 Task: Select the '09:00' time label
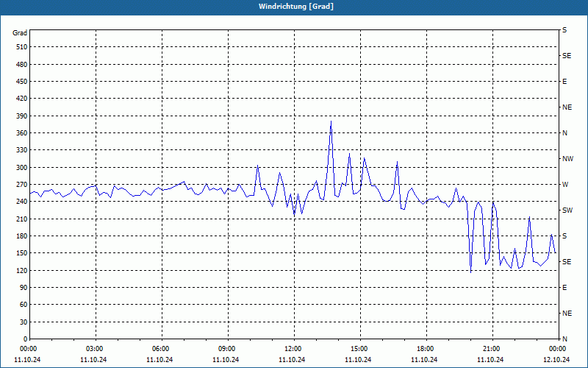[228, 349]
